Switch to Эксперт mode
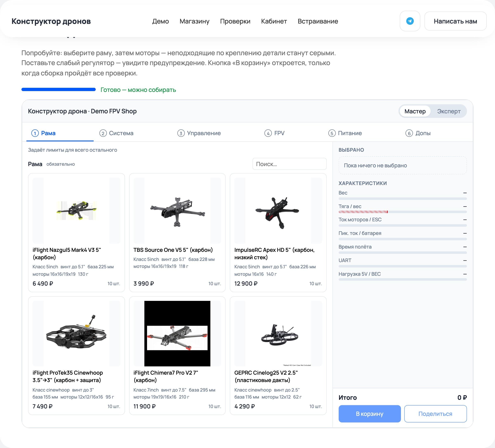Screen dimensions: 495x448 coord(449,111)
